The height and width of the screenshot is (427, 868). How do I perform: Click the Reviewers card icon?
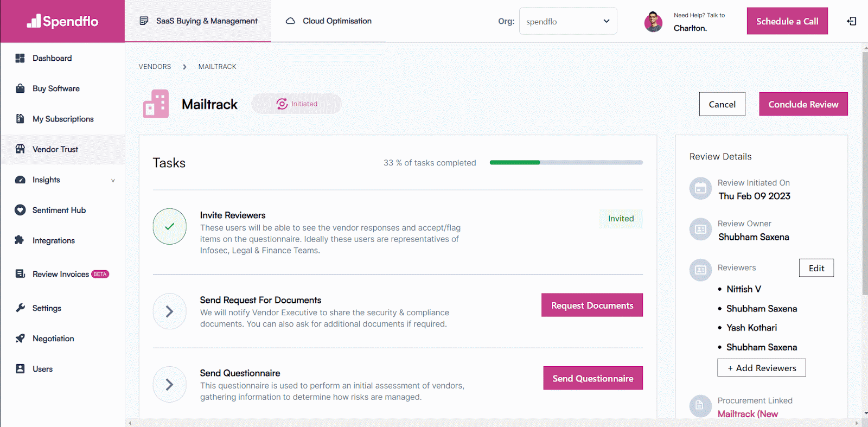point(700,270)
